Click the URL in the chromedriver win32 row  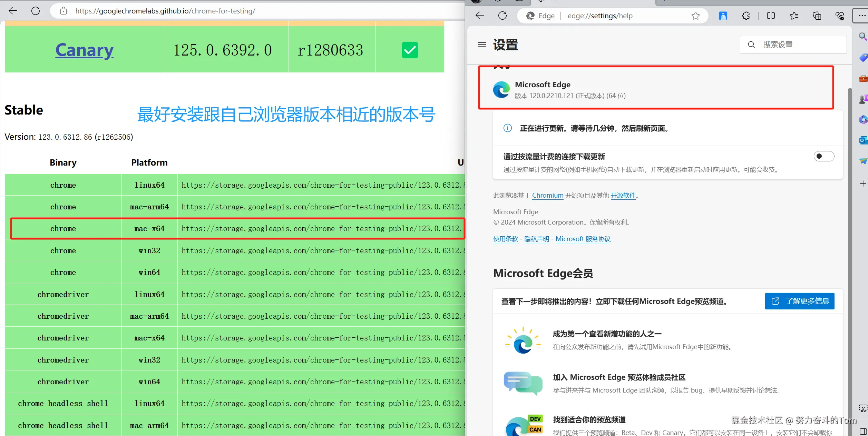point(323,360)
